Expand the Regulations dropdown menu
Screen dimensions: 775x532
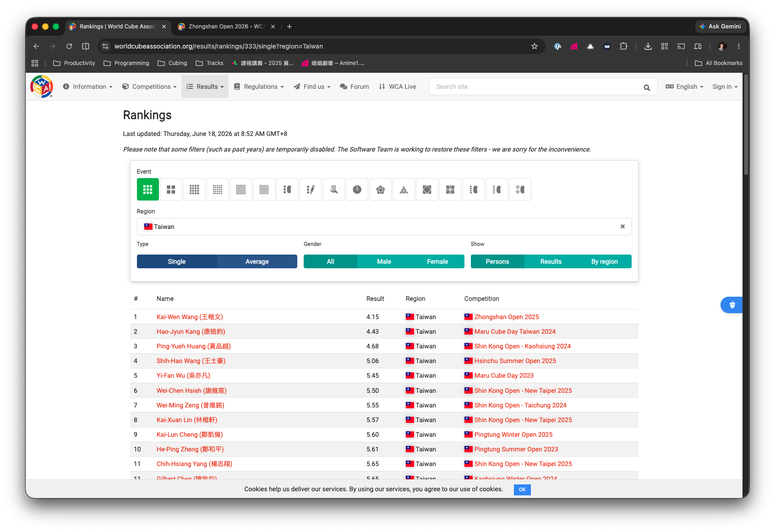pyautogui.click(x=259, y=87)
